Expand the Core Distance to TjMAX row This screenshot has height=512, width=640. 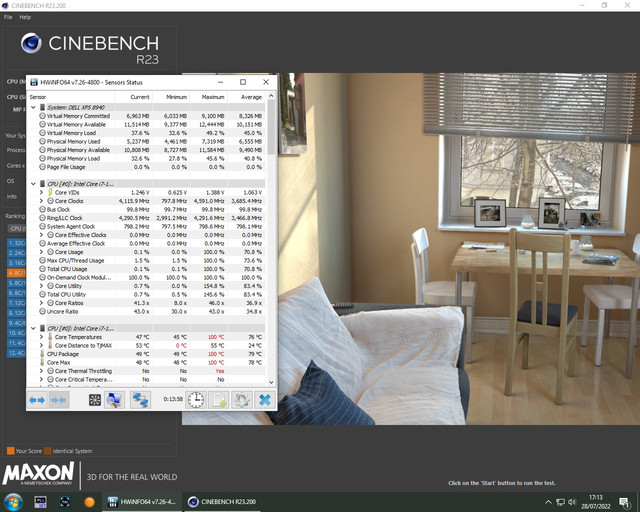click(x=41, y=345)
